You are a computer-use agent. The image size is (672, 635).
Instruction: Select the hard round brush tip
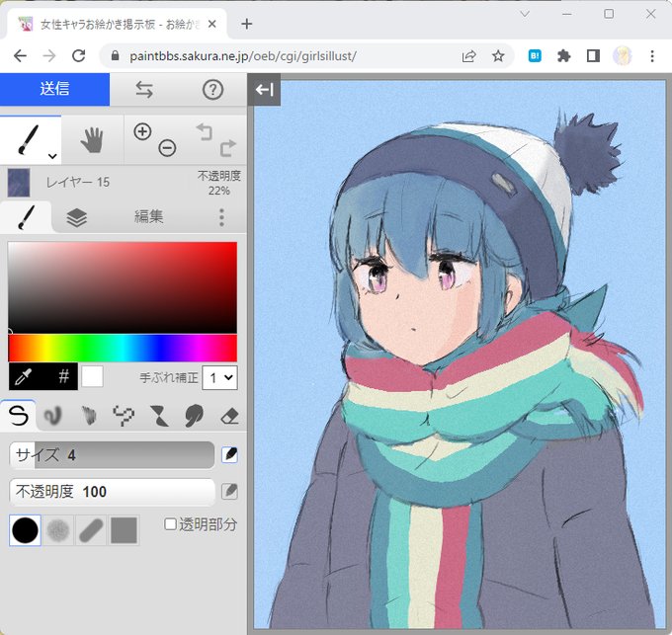coord(25,530)
